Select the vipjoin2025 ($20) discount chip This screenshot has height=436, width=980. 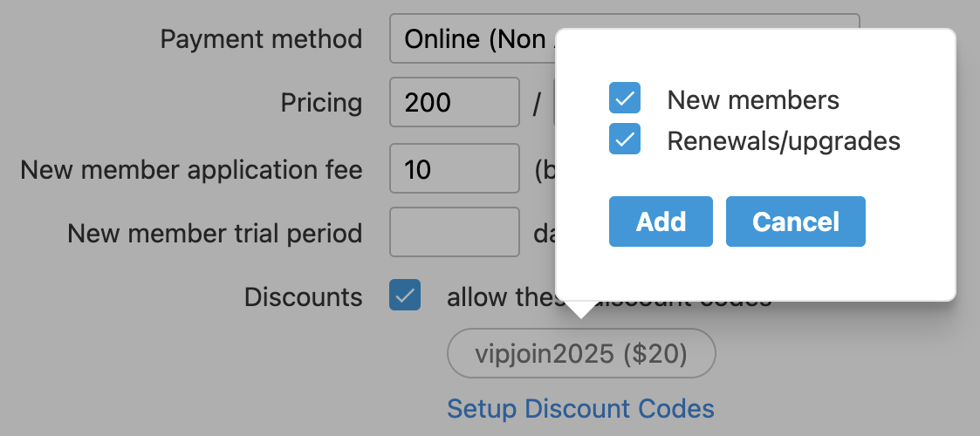[x=581, y=353]
